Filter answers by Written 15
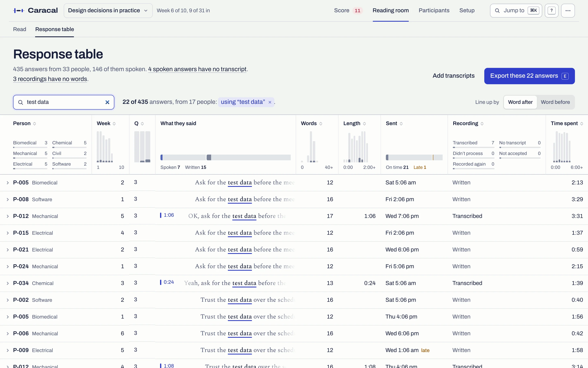Image resolution: width=588 pixels, height=368 pixels. point(195,167)
